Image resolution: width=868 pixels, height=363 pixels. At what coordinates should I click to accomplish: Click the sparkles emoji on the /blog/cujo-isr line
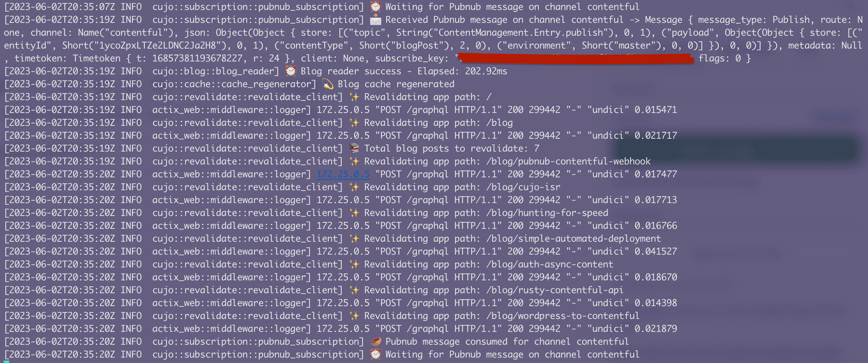click(354, 187)
